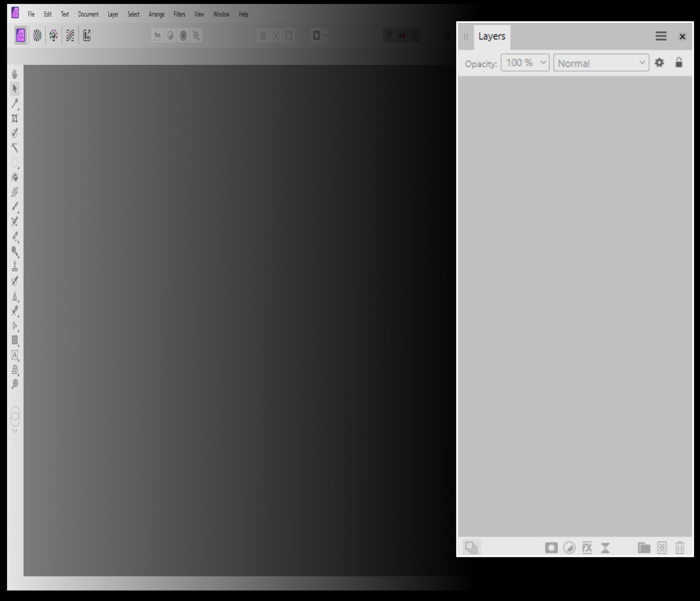Select the Selection Brush tool
700x601 pixels.
click(x=15, y=133)
